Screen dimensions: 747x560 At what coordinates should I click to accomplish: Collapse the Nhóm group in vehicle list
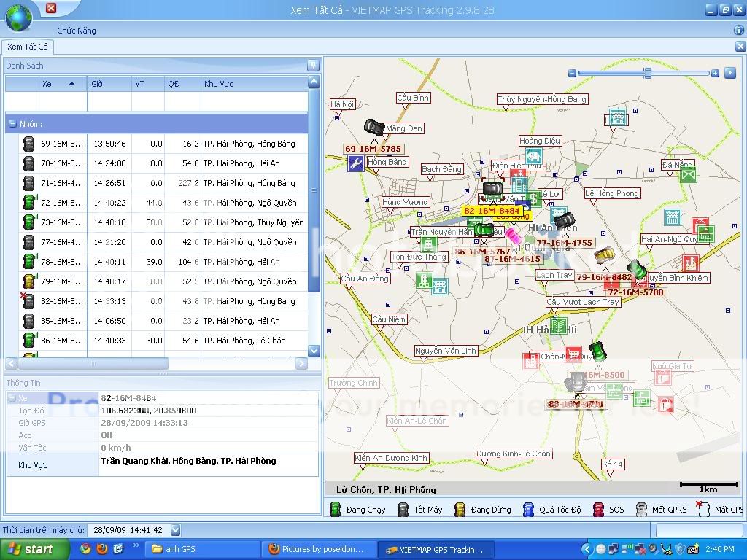pyautogui.click(x=12, y=124)
